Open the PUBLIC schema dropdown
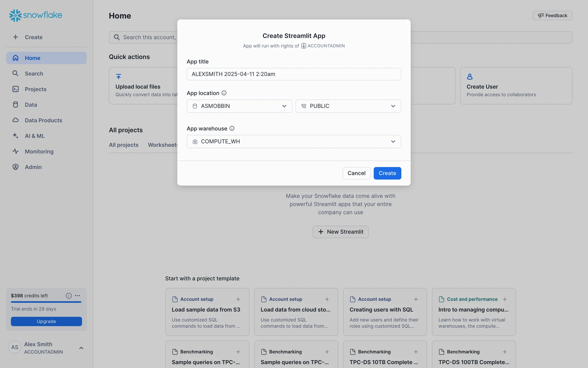This screenshot has height=368, width=588. click(x=348, y=106)
